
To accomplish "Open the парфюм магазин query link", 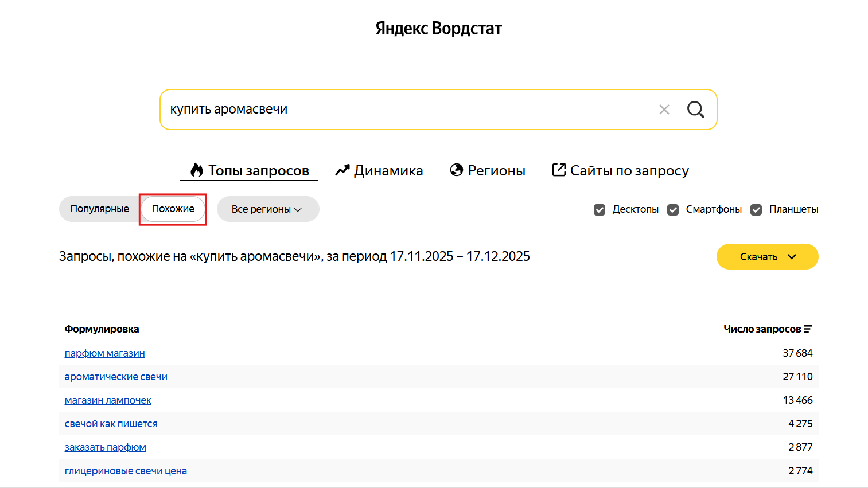I will (x=104, y=353).
